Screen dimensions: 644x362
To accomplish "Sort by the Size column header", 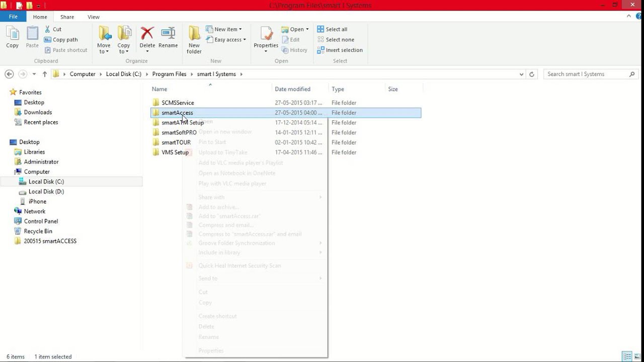I will coord(393,89).
